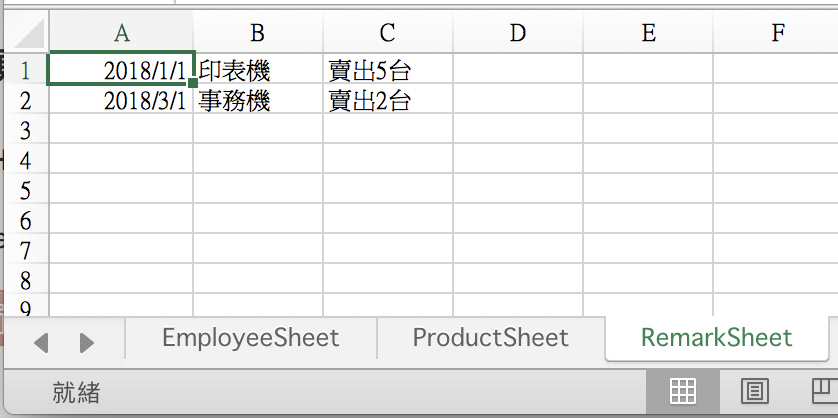Click cell containing 賣出2台
This screenshot has width=838, height=418.
click(x=388, y=100)
